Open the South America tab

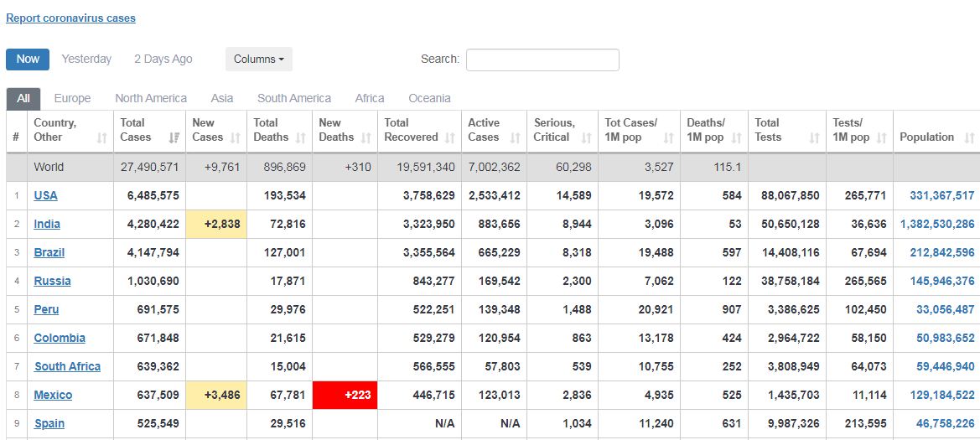294,99
